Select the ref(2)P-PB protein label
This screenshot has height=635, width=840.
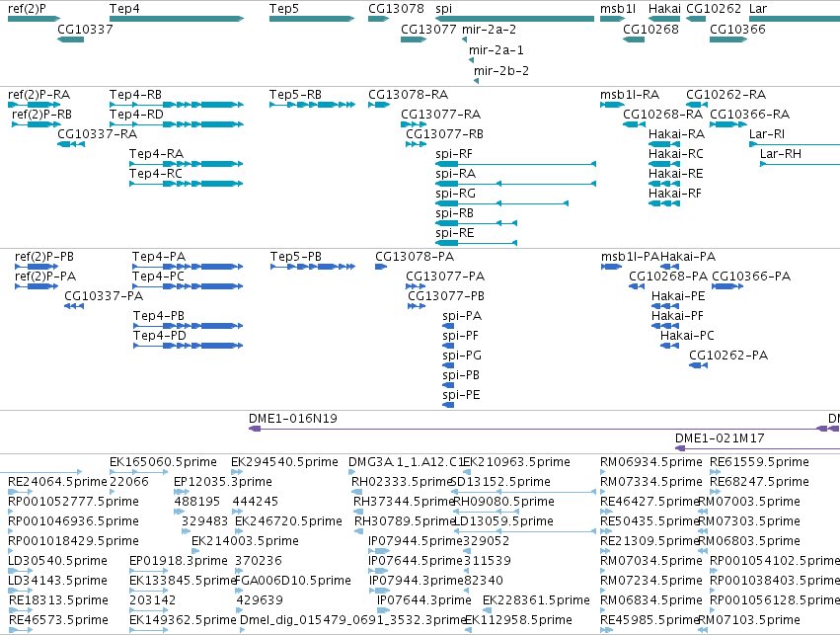coord(44,257)
